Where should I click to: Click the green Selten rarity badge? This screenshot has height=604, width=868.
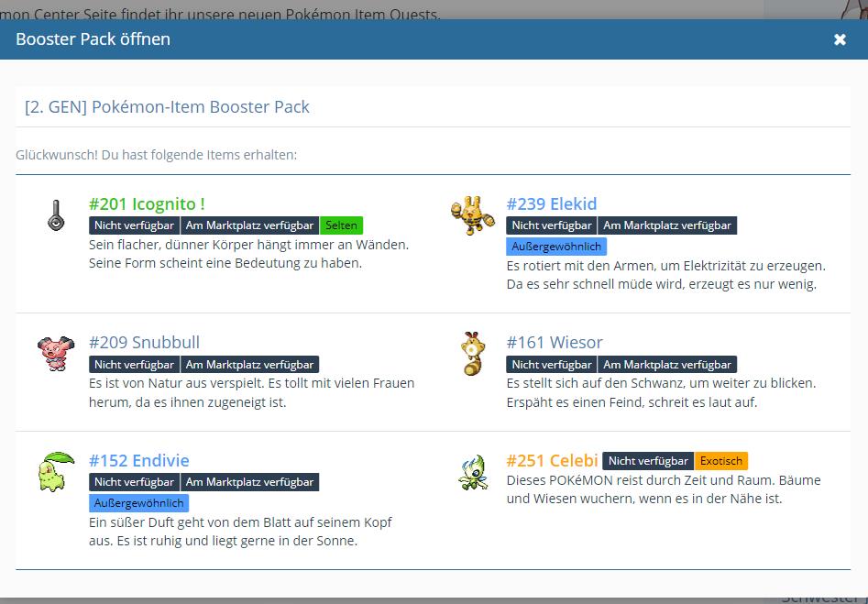tap(342, 225)
